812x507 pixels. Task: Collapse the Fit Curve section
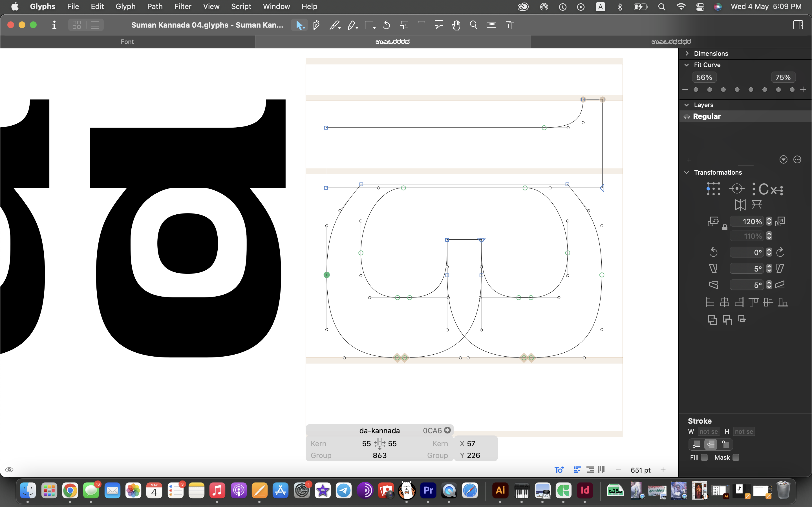(x=687, y=65)
